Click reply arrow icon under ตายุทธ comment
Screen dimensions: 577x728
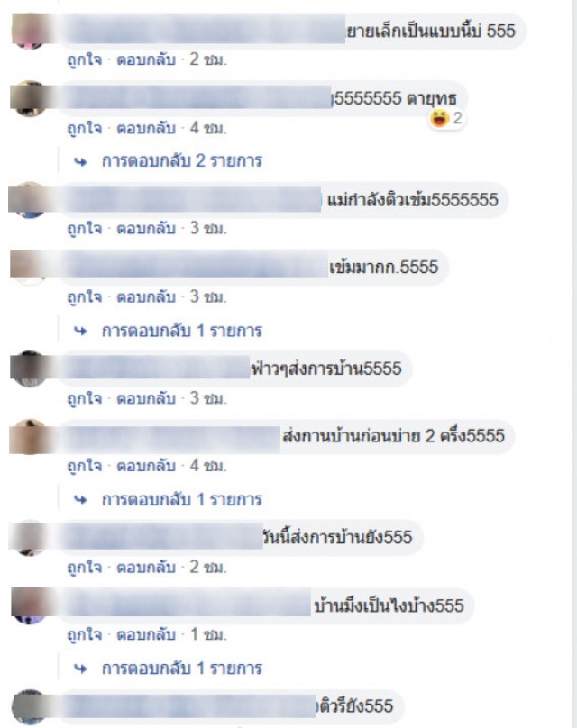click(80, 161)
